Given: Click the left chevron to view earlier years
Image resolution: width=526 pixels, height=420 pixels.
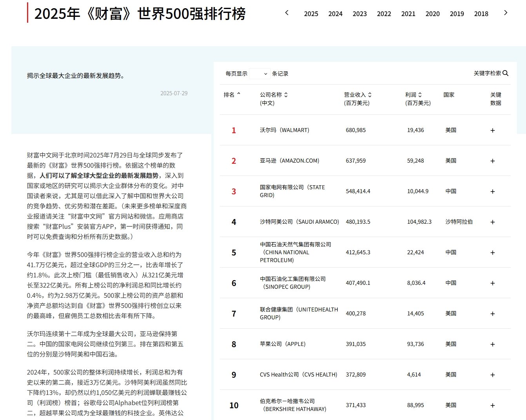Looking at the screenshot, I should 287,13.
